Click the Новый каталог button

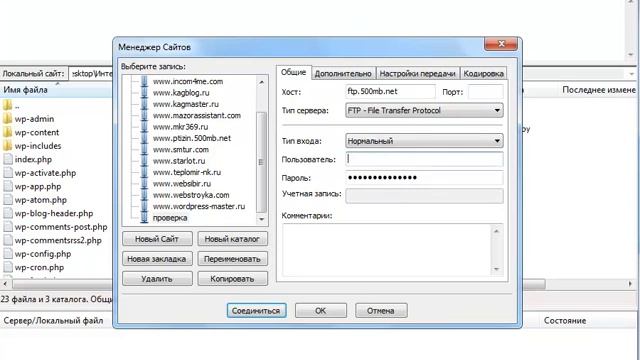coord(232,239)
